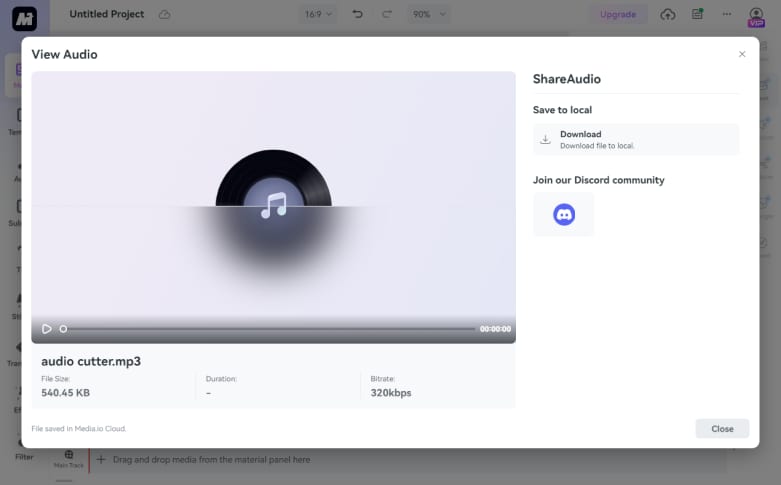Rename the Untitled Project title
This screenshot has height=485, width=781.
[107, 14]
